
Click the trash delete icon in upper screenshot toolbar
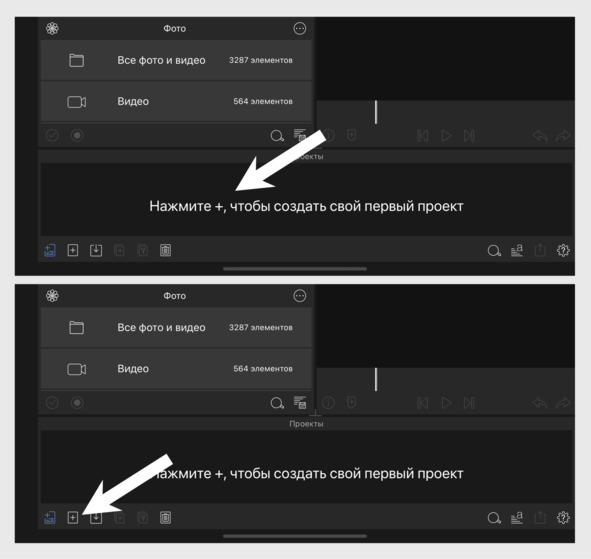(x=165, y=250)
